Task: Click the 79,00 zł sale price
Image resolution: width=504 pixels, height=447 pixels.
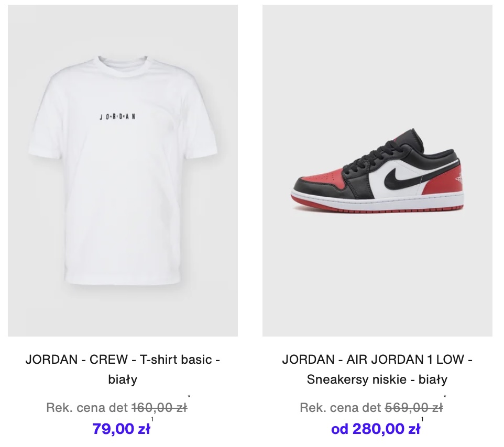Action: [x=121, y=429]
